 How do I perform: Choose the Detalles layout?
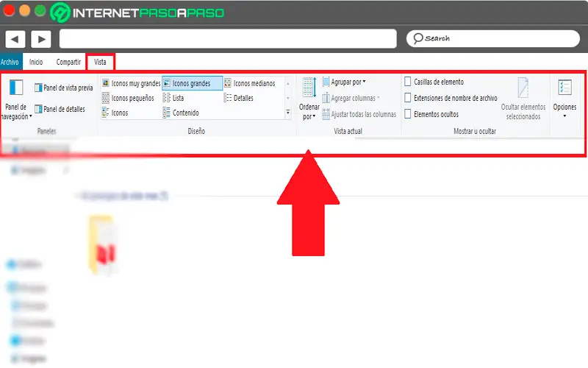tap(238, 98)
